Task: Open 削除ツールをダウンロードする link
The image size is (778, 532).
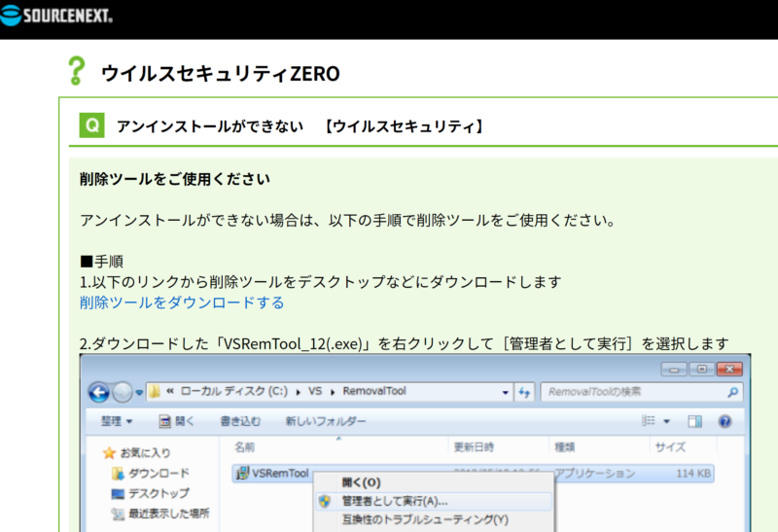Action: (182, 302)
